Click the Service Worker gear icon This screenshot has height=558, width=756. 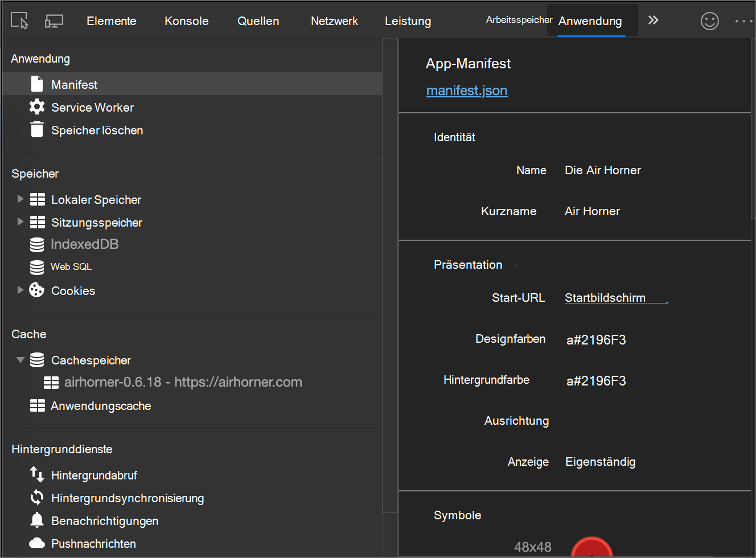point(37,106)
